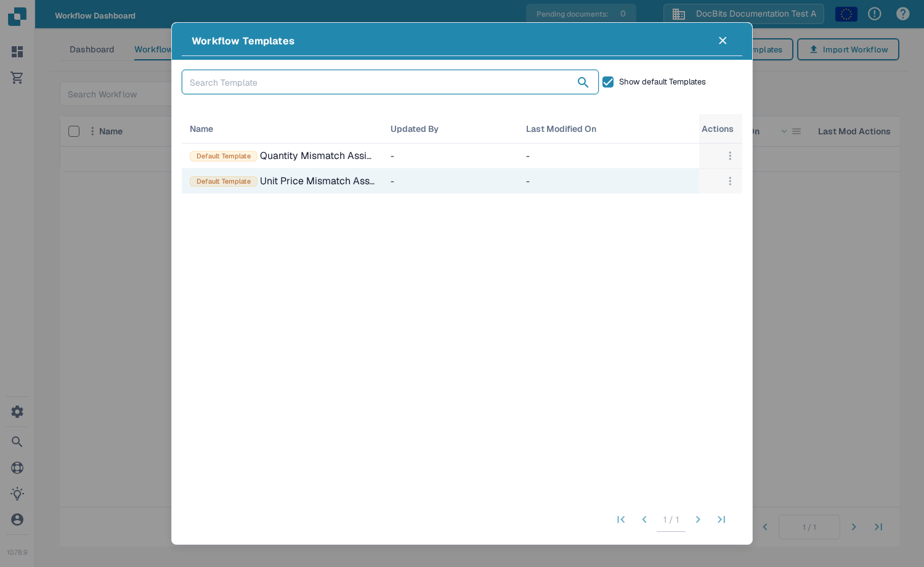Go to next page in templates dialog
924x567 pixels.
click(698, 520)
